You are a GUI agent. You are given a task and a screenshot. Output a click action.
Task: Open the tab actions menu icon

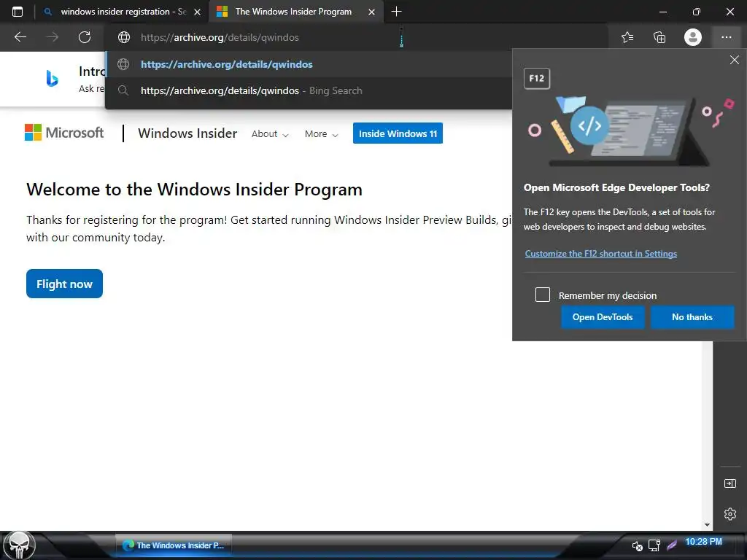coord(18,12)
